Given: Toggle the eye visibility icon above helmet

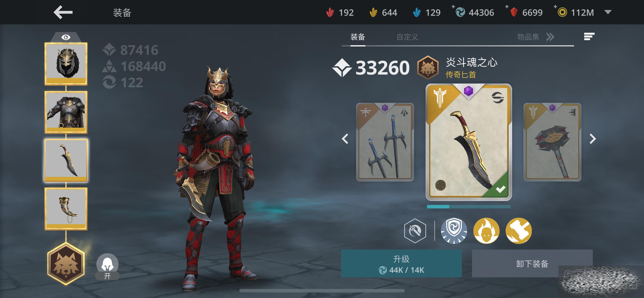Looking at the screenshot, I should pos(66,37).
